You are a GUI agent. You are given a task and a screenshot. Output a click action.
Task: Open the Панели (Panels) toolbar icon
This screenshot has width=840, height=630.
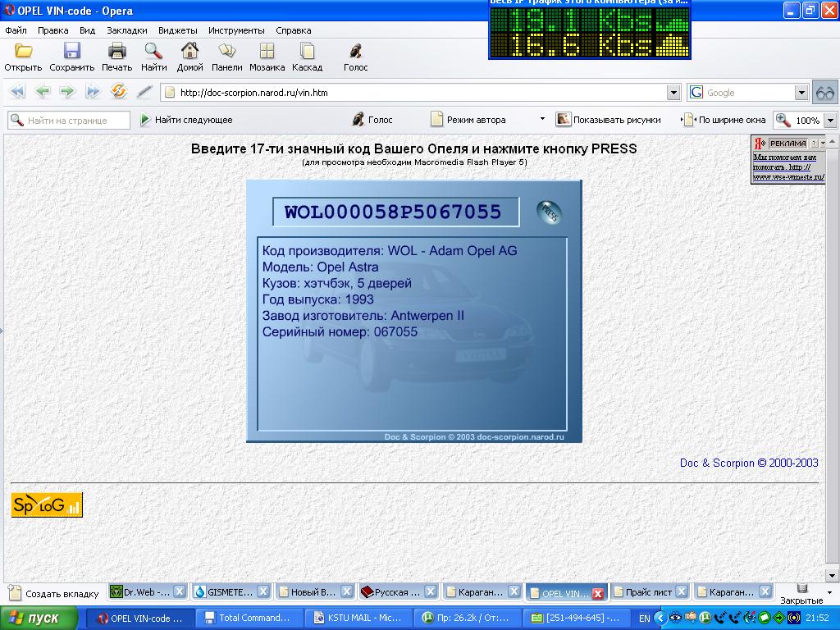pos(226,51)
